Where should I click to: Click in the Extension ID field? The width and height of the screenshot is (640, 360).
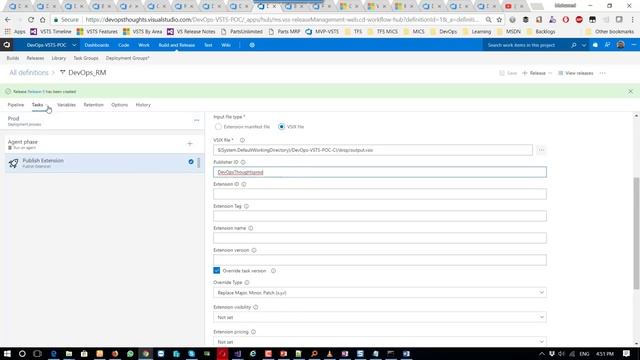click(380, 194)
